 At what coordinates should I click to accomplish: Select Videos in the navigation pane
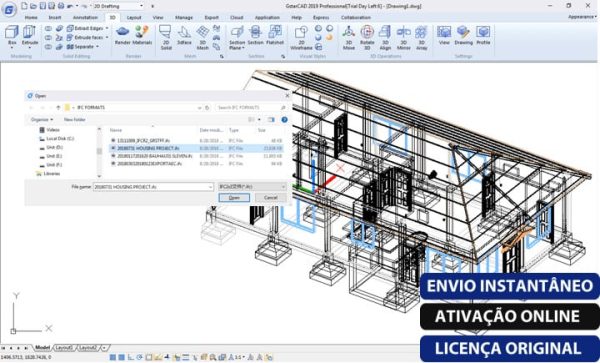(x=49, y=130)
